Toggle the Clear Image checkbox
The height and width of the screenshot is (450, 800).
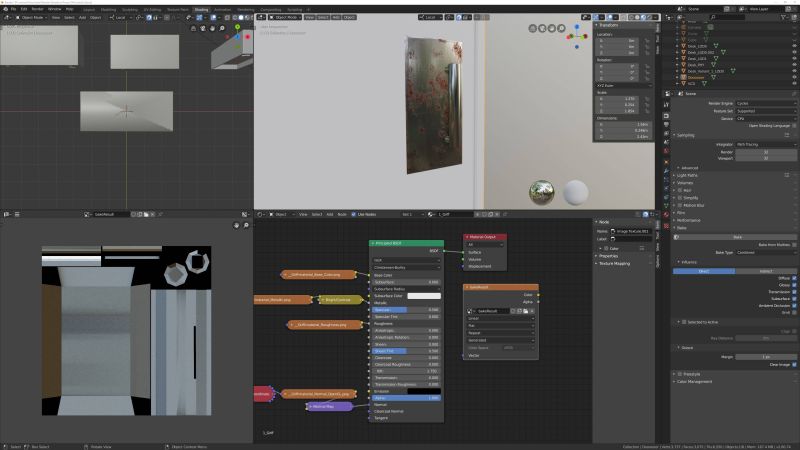[x=794, y=365]
